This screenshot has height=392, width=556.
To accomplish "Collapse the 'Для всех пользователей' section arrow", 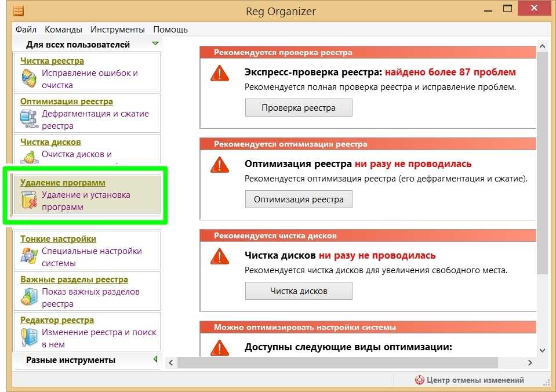I will point(155,43).
